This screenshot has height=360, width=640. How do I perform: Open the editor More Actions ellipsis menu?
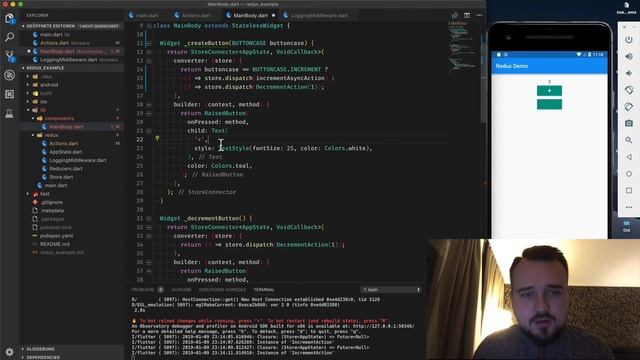pyautogui.click(x=479, y=16)
